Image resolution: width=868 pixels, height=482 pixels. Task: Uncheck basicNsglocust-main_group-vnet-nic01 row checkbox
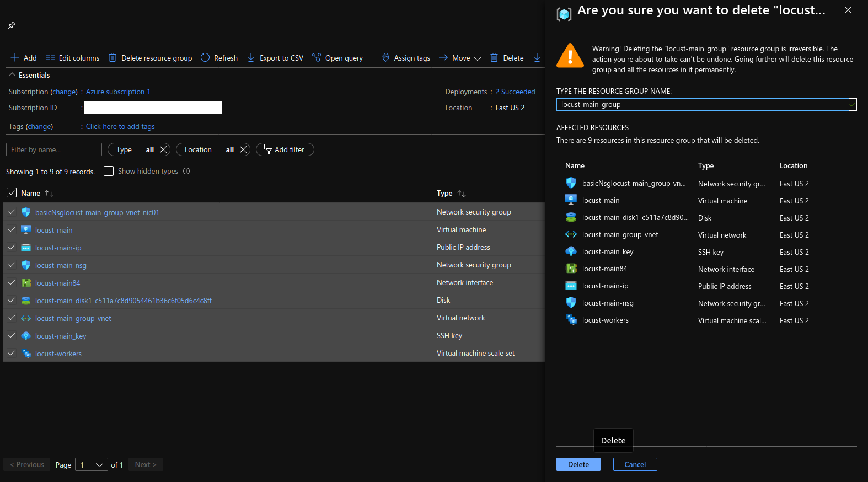point(12,212)
